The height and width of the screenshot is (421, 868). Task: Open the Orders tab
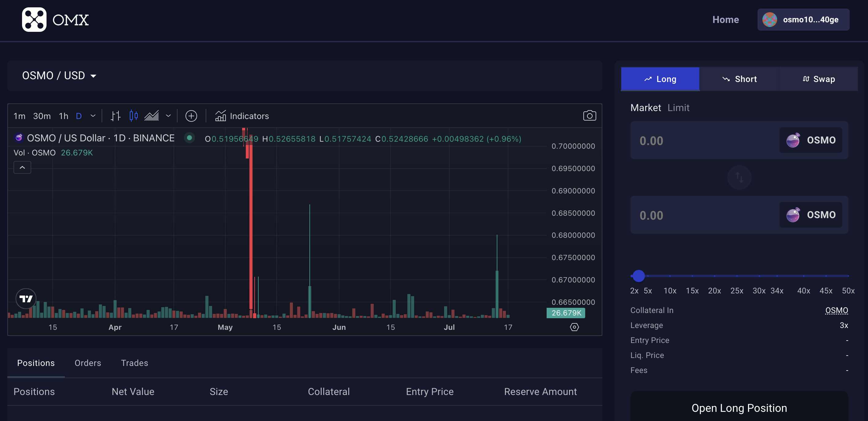click(88, 363)
